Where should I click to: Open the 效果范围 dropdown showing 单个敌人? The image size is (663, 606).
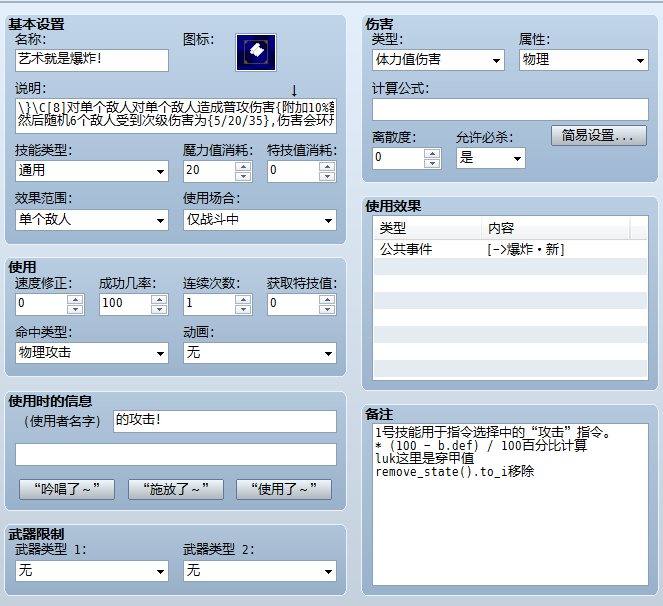[92, 220]
